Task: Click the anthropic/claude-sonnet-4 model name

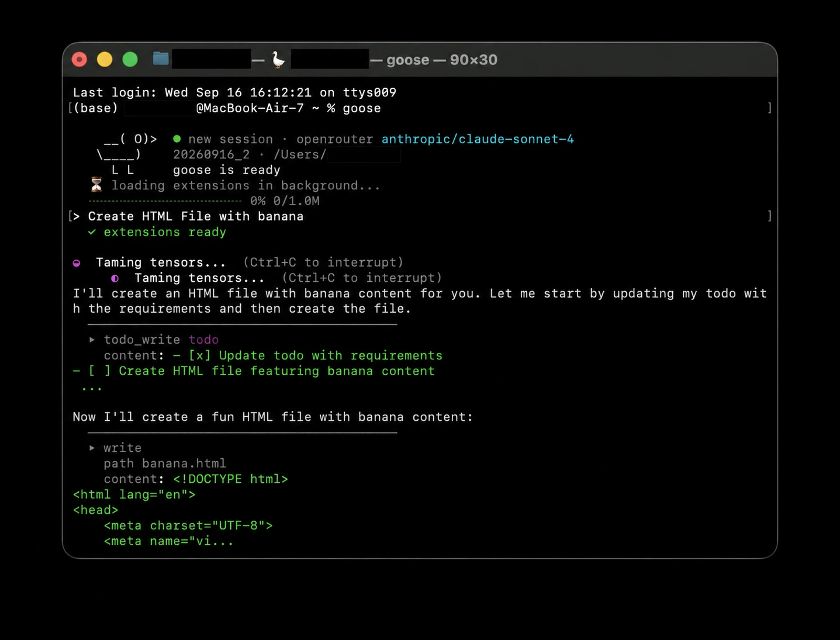Action: [478, 139]
